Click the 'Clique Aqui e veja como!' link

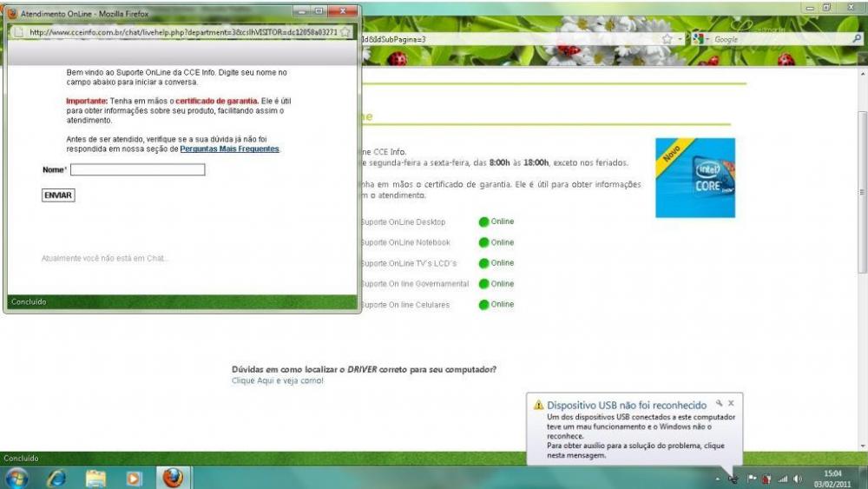click(277, 380)
